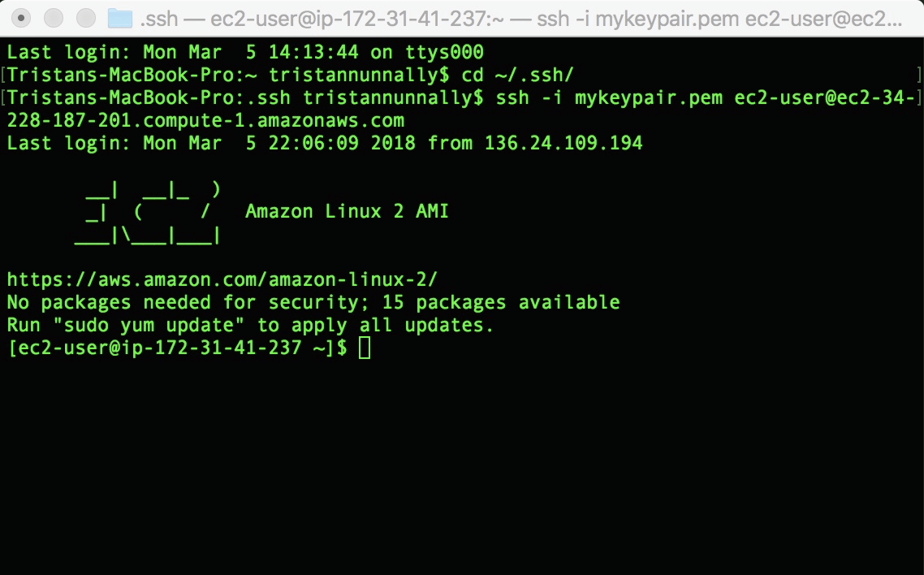The image size is (924, 575).
Task: Click the "ttys000" text on the first line
Action: (444, 52)
